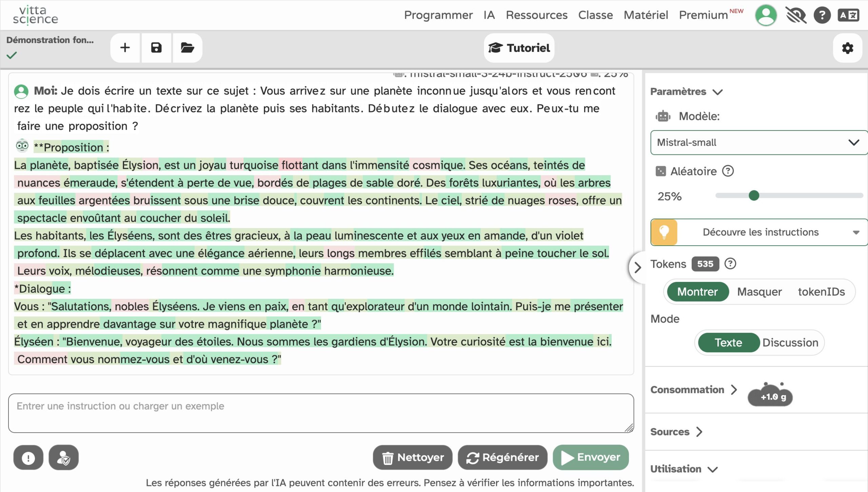Click the language translation icon
The width and height of the screenshot is (868, 492).
(848, 15)
